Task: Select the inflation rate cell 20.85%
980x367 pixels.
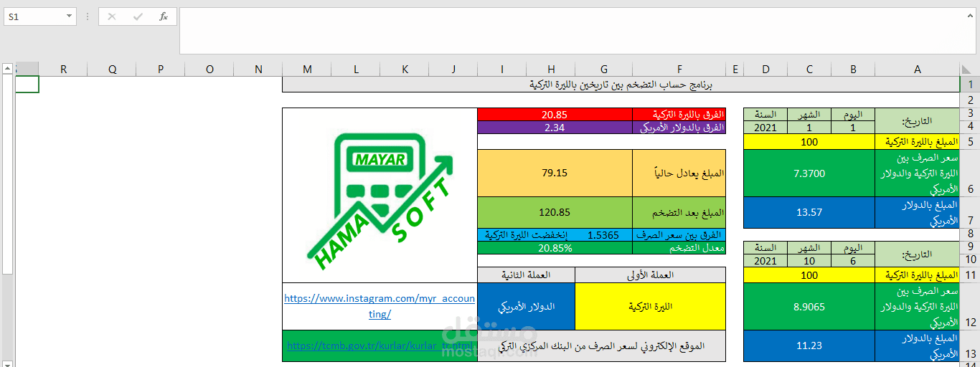Action: (555, 248)
